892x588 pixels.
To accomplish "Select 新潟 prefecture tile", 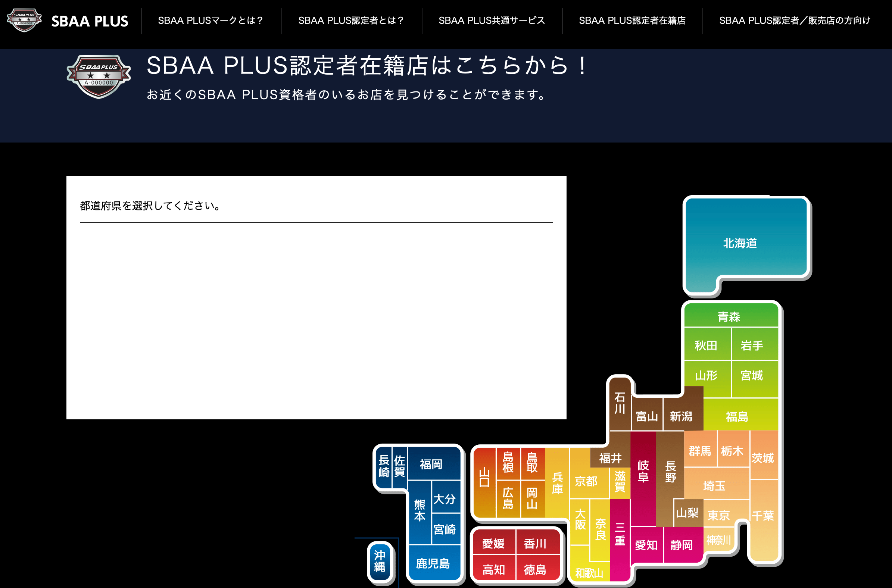I will tap(681, 416).
